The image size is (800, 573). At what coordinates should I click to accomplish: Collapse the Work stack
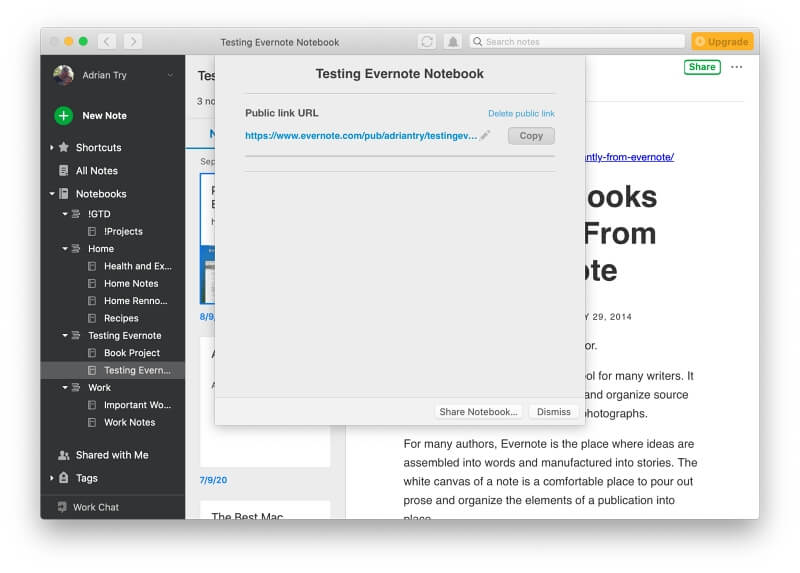coord(65,387)
